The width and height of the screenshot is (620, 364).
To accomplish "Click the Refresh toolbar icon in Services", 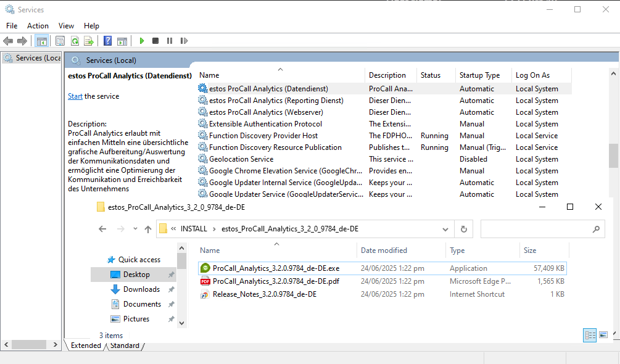I will tap(75, 41).
